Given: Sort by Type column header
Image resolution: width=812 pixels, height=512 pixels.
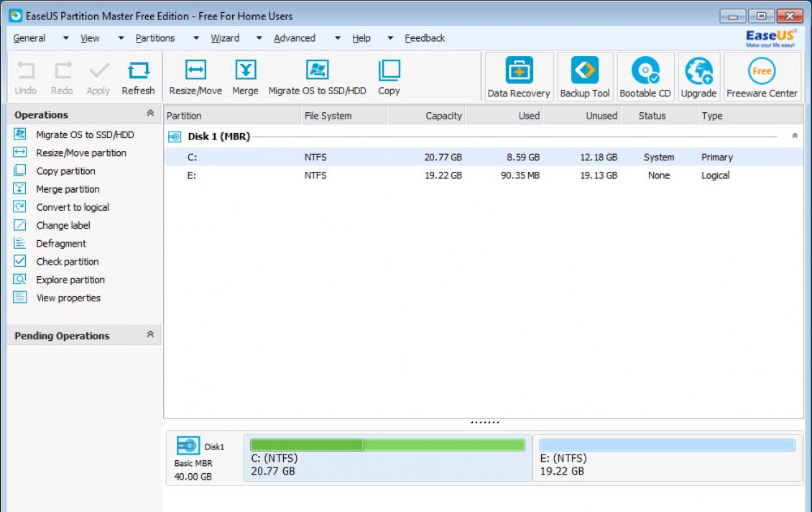Looking at the screenshot, I should 750,116.
